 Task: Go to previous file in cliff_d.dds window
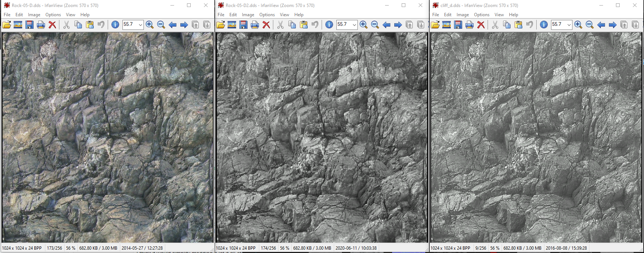click(x=601, y=25)
